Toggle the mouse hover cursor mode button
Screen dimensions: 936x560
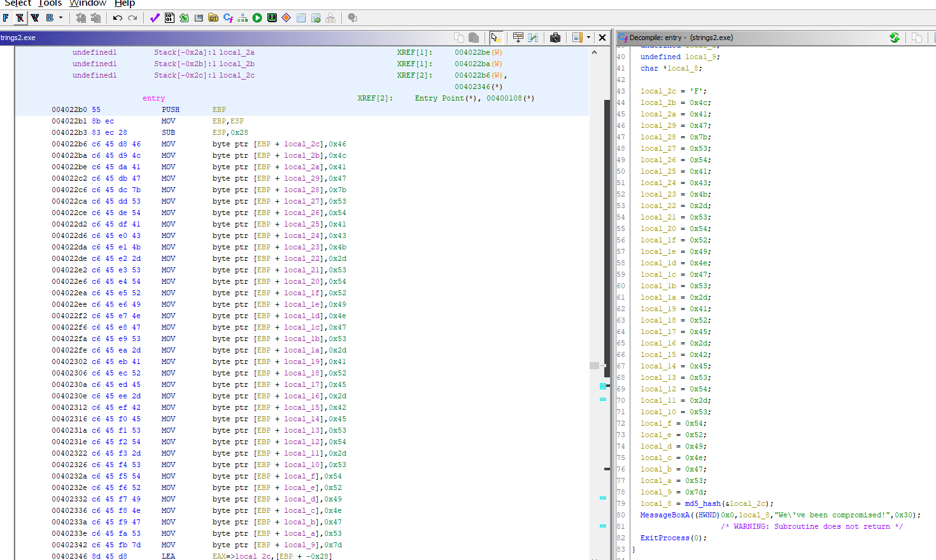(x=496, y=38)
